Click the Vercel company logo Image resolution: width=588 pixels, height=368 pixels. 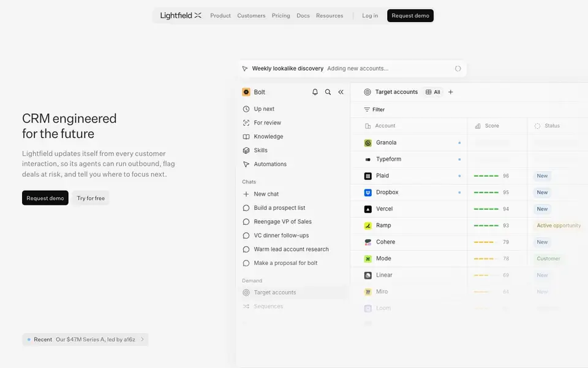click(368, 209)
